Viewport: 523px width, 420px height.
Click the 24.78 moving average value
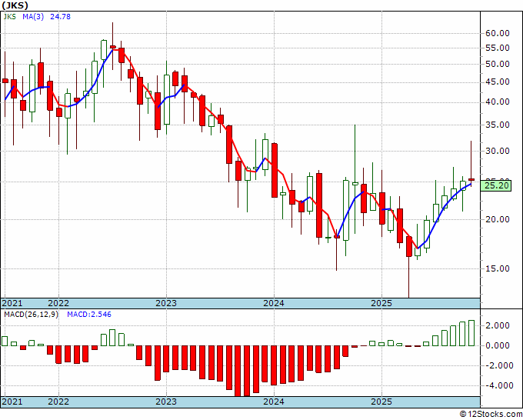(60, 16)
